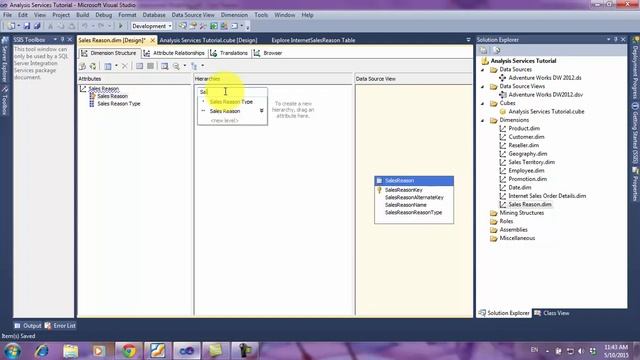The image size is (640, 360).
Task: Open the Server Explorer side tab
Action: pyautogui.click(x=5, y=61)
